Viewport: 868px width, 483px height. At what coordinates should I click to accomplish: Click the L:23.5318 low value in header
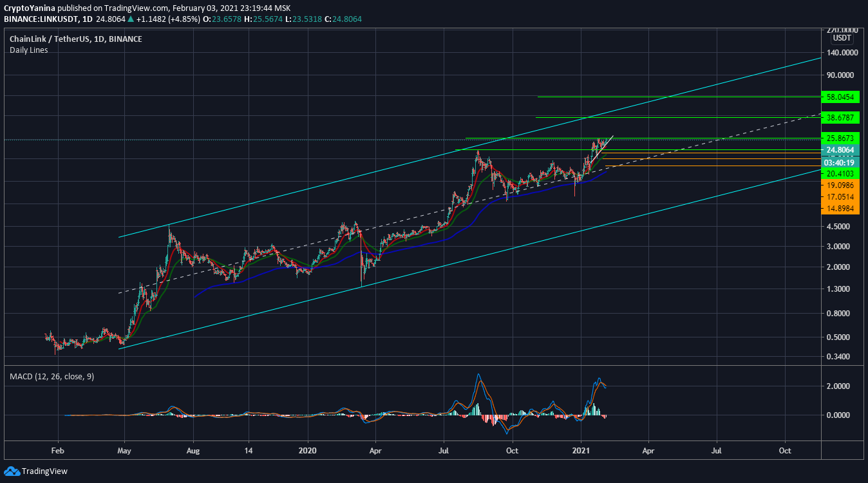click(x=305, y=19)
